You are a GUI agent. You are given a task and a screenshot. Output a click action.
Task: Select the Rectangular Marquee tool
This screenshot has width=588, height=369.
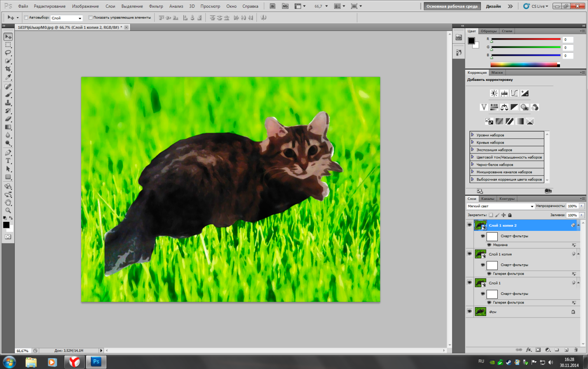8,45
